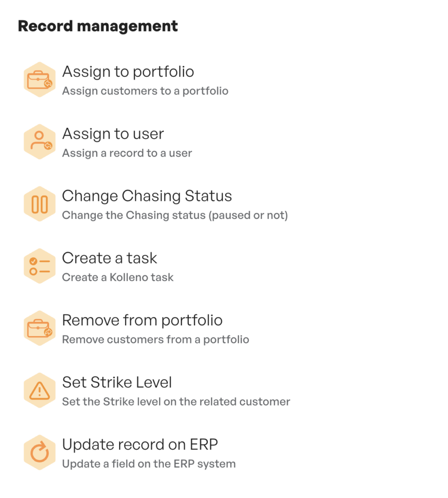Click the briefcase icon for Remove from portfolio
448x498 pixels.
(39, 328)
